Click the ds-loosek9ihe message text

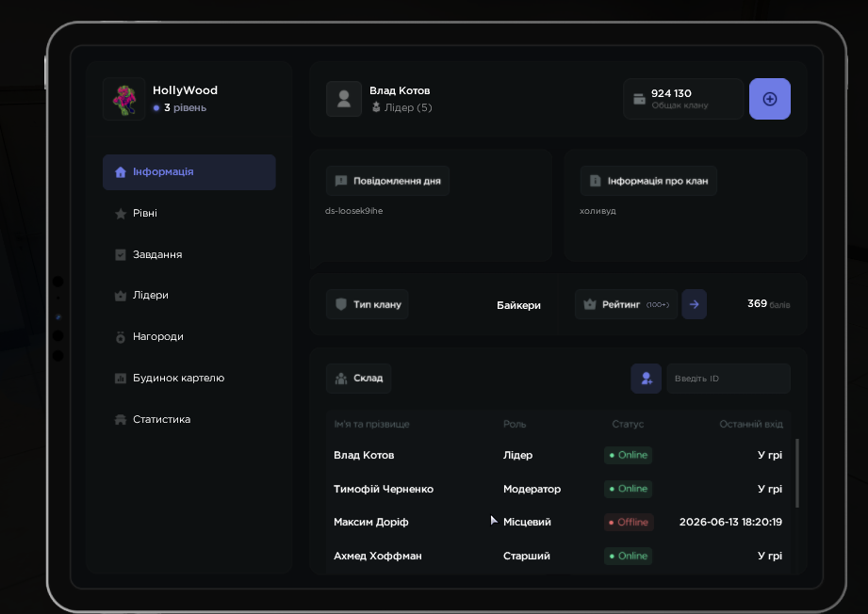click(353, 211)
